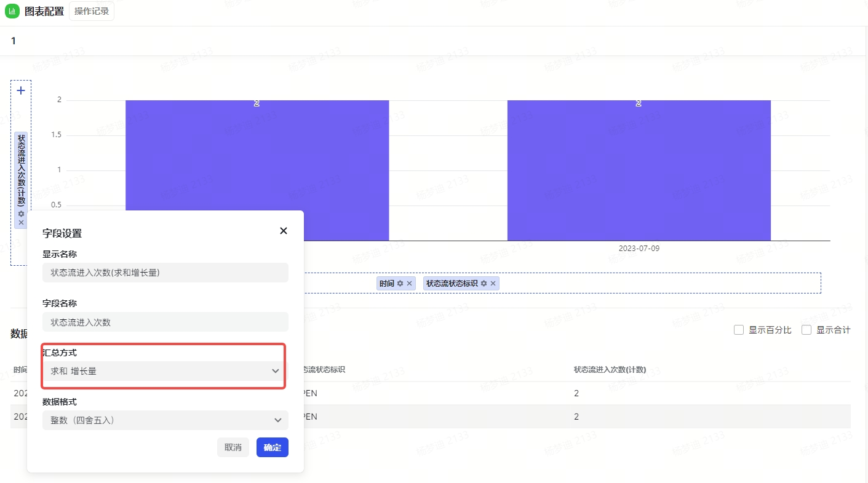Viewport: 868px width, 483px height.
Task: Click the 字段名称 input field
Action: (165, 322)
